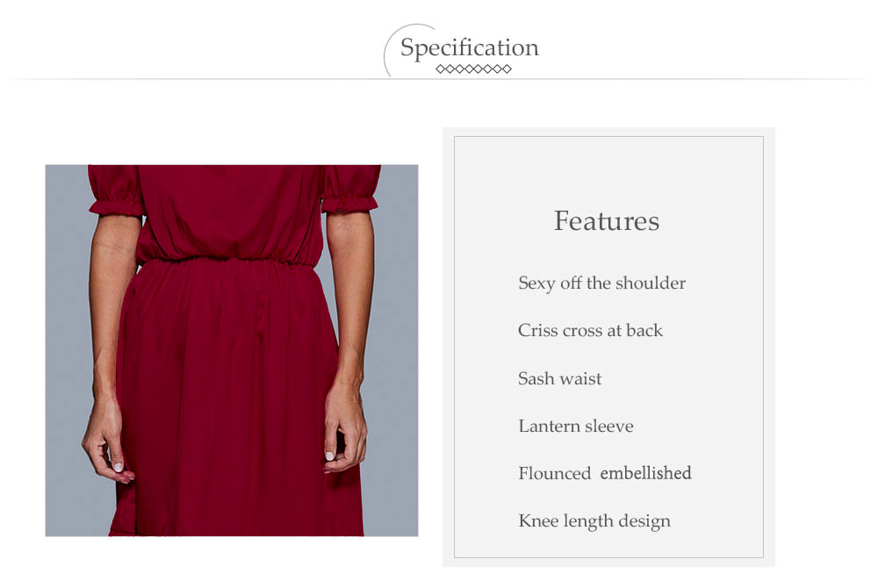This screenshot has width=878, height=588.
Task: Click the 'Lantern sleeve' feature text
Action: click(x=576, y=426)
